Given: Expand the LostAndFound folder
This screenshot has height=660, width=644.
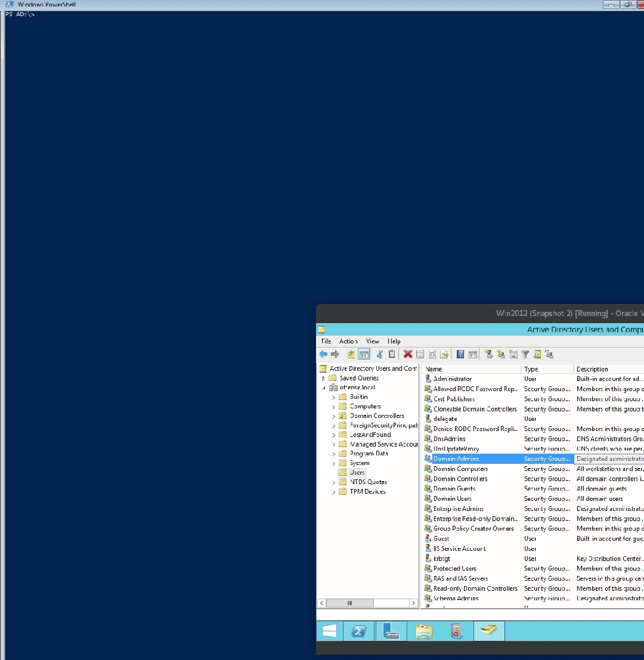Looking at the screenshot, I should [334, 435].
